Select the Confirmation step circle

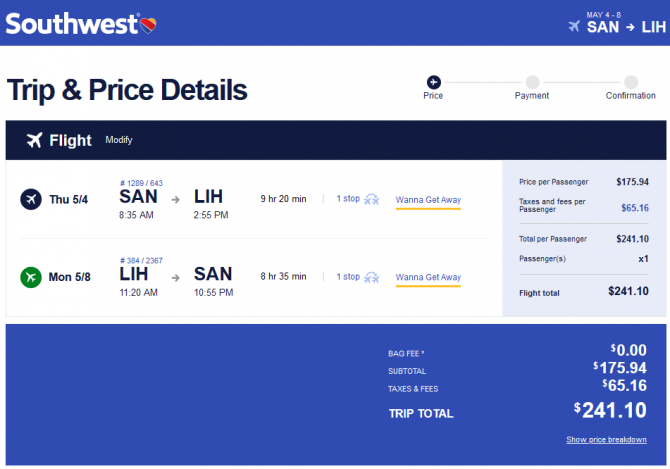pyautogui.click(x=631, y=82)
